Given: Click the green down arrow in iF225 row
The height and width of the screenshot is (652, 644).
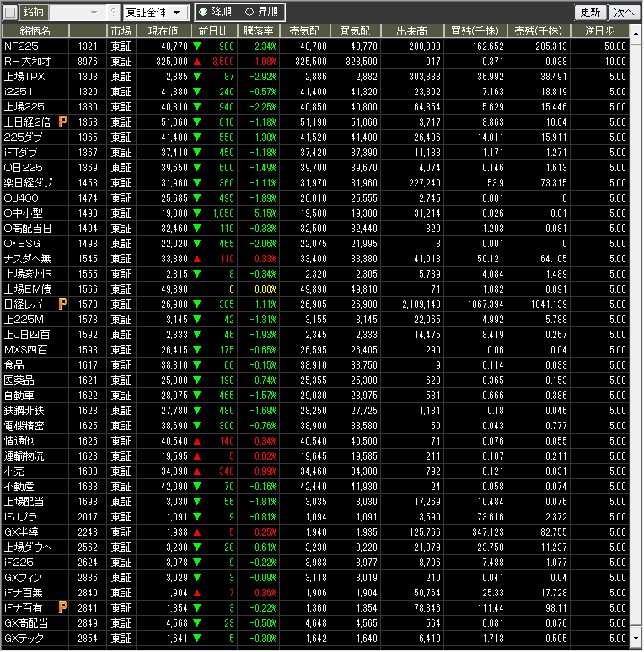Looking at the screenshot, I should [x=197, y=563].
